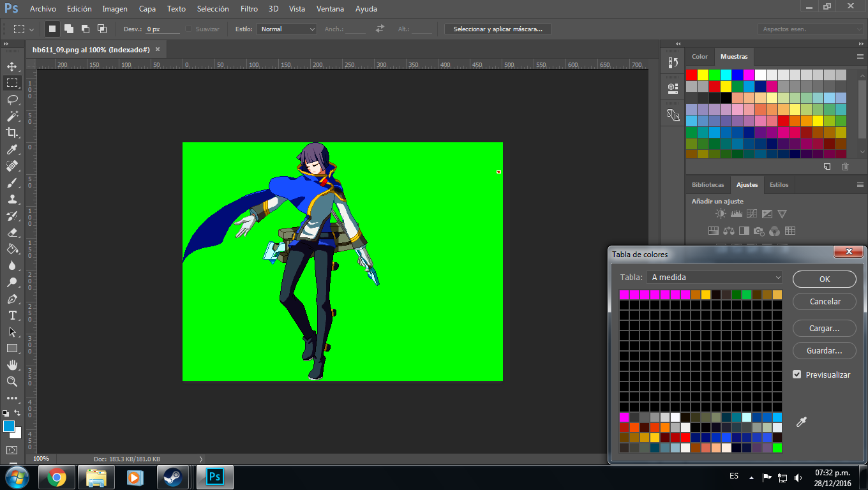Viewport: 868px width, 490px height.
Task: Switch to the Bibliotecas tab
Action: (708, 185)
